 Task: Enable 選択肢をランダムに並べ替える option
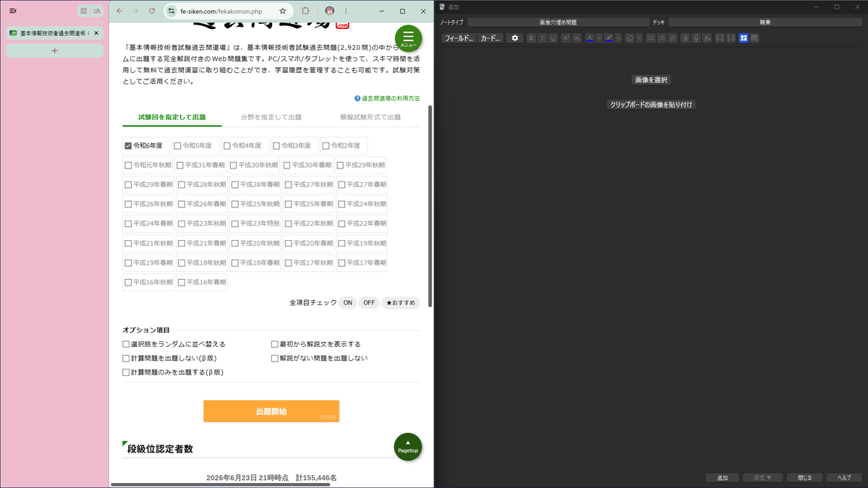pos(127,344)
